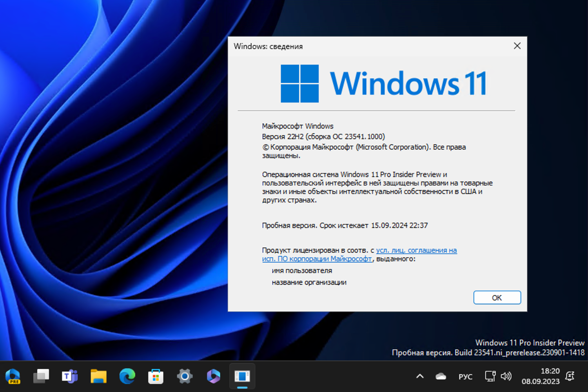
Task: Launch Microsoft Teams from the taskbar
Action: tap(69, 376)
